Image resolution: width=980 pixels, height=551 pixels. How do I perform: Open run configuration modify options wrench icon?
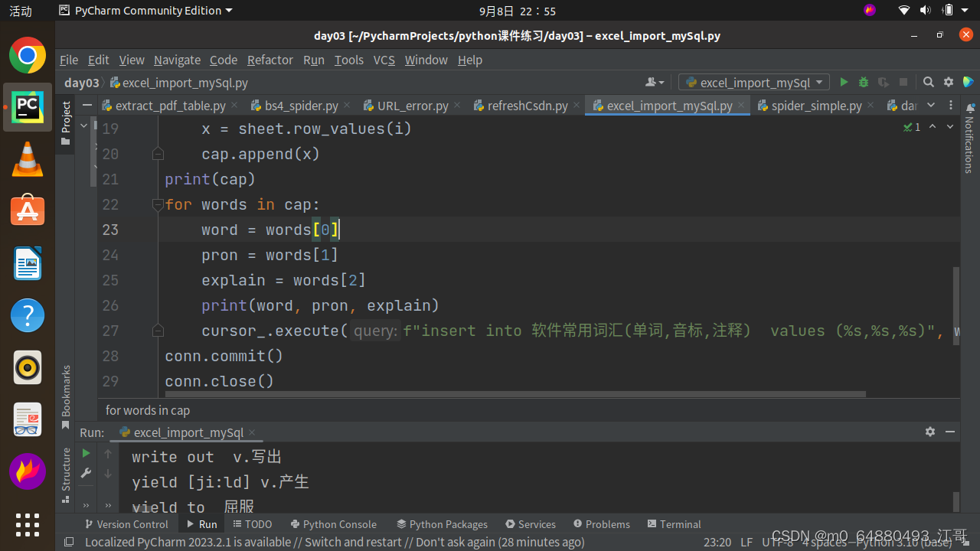pos(86,473)
